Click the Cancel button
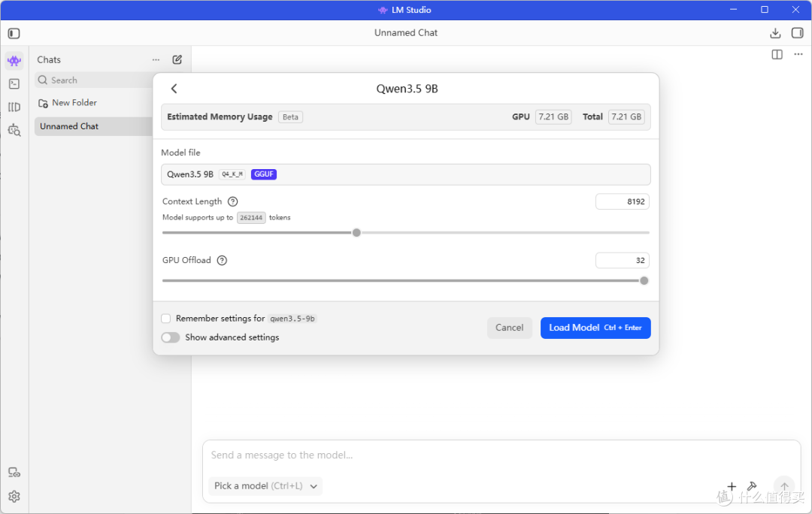 pos(510,328)
